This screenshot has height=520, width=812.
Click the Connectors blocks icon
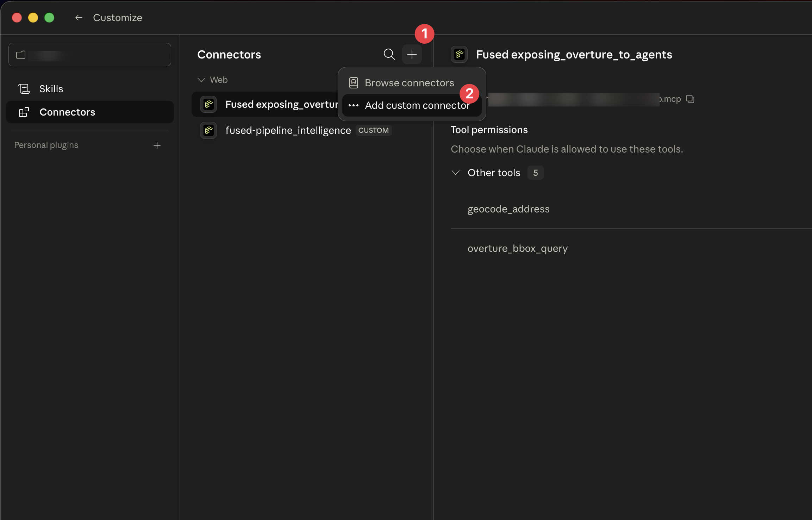24,112
